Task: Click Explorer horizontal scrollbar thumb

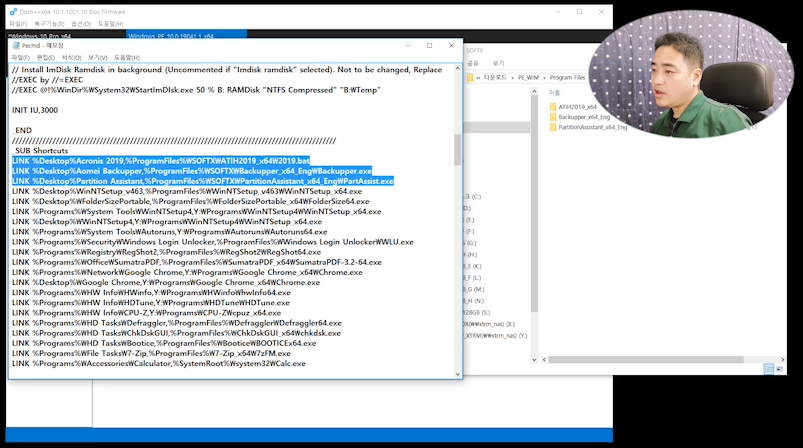Action: [646, 359]
